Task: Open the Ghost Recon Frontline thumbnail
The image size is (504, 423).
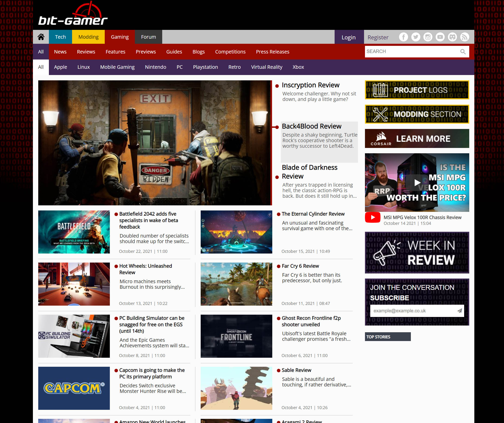Action: point(236,336)
